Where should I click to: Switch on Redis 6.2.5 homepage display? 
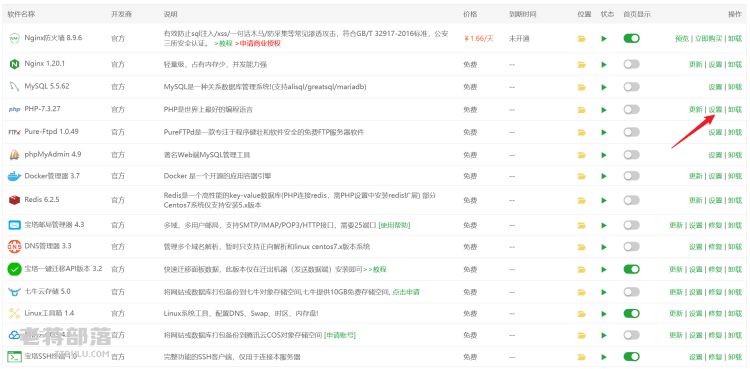pyautogui.click(x=631, y=200)
